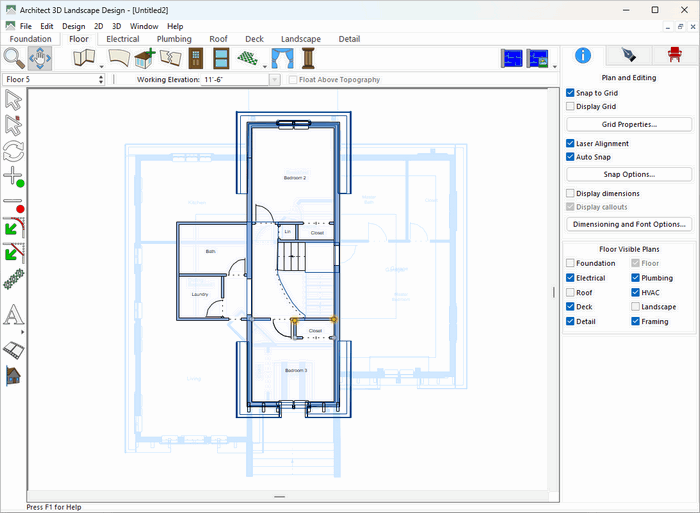Toggle HVAC visibility in Floor Visible Plans
The height and width of the screenshot is (513, 700).
[636, 293]
